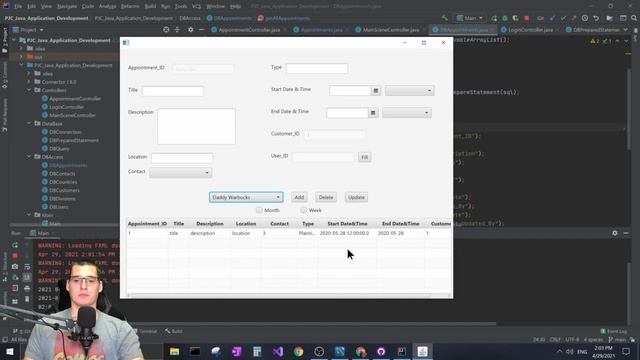Open the File menu
This screenshot has height=360, width=640.
(x=18, y=6)
